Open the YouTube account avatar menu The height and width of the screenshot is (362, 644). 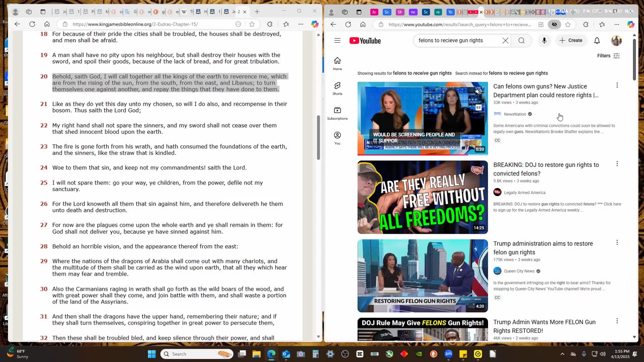click(x=616, y=41)
